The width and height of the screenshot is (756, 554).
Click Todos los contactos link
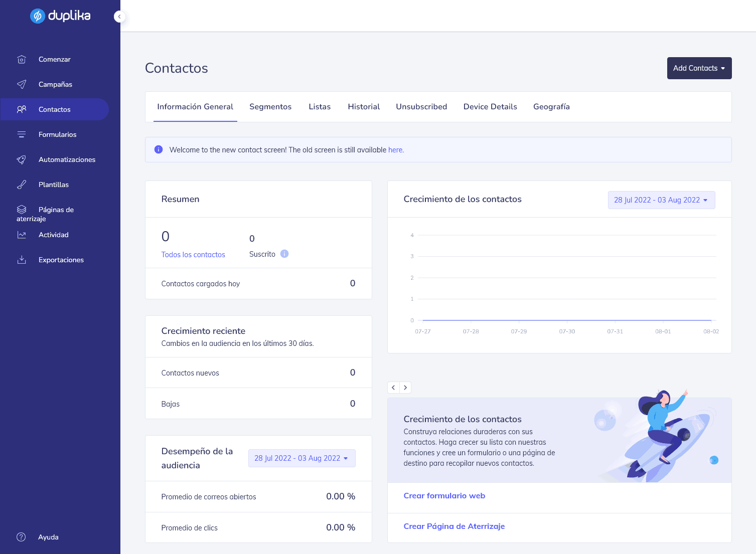(x=193, y=255)
